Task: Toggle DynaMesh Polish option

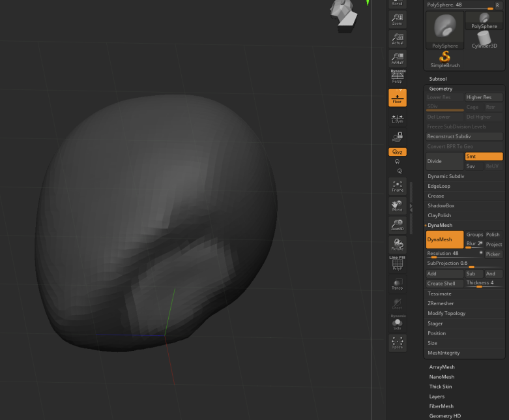Action: click(493, 235)
